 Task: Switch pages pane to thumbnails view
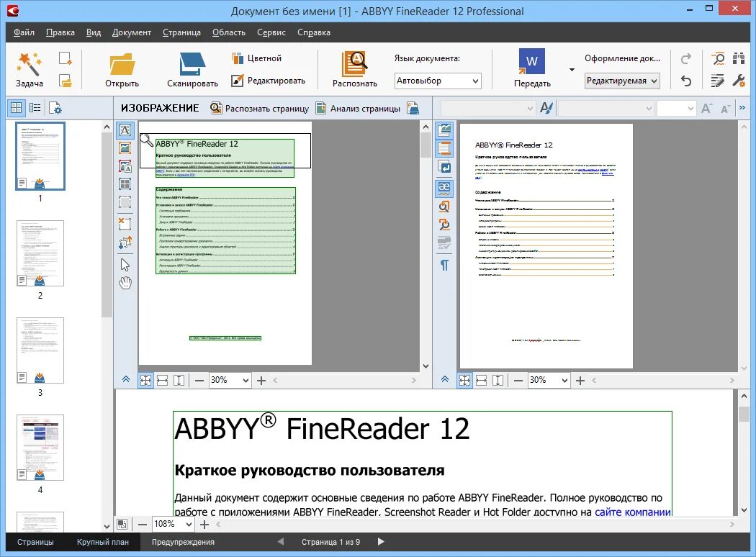pos(16,107)
